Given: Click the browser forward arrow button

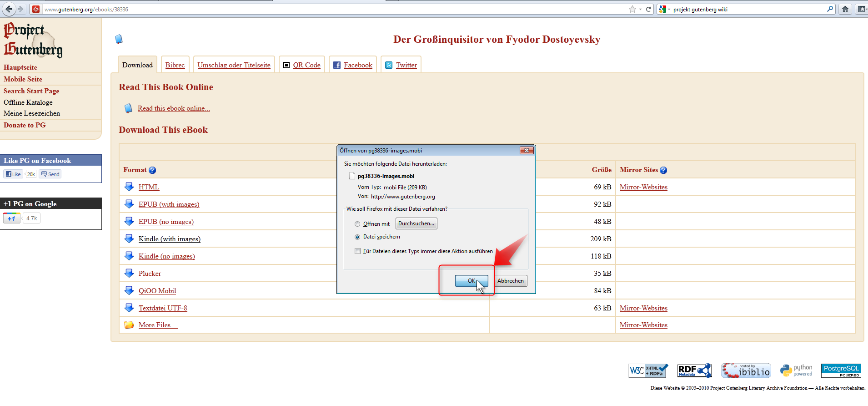Looking at the screenshot, I should [20, 9].
